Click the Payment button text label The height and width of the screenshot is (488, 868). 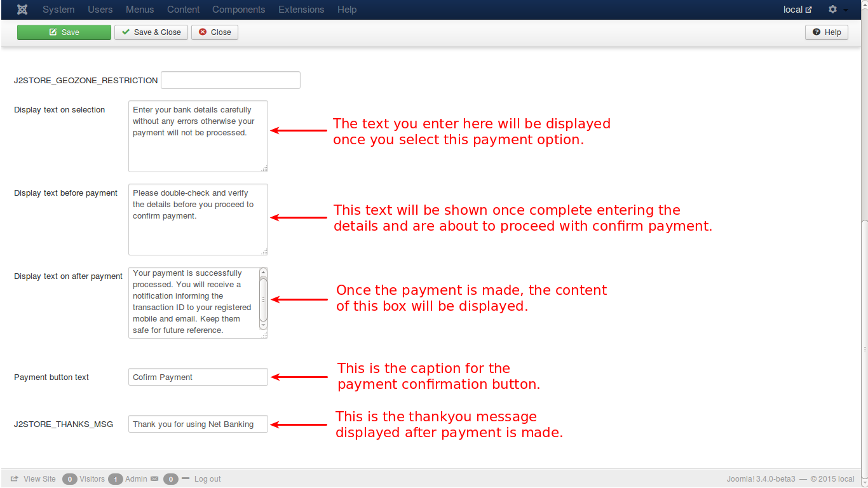pyautogui.click(x=51, y=377)
